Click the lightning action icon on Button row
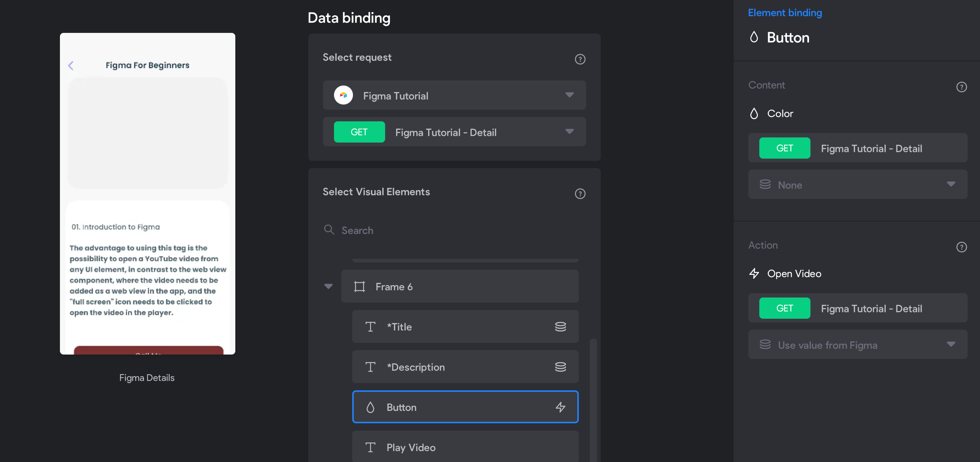Image resolution: width=980 pixels, height=462 pixels. (561, 407)
